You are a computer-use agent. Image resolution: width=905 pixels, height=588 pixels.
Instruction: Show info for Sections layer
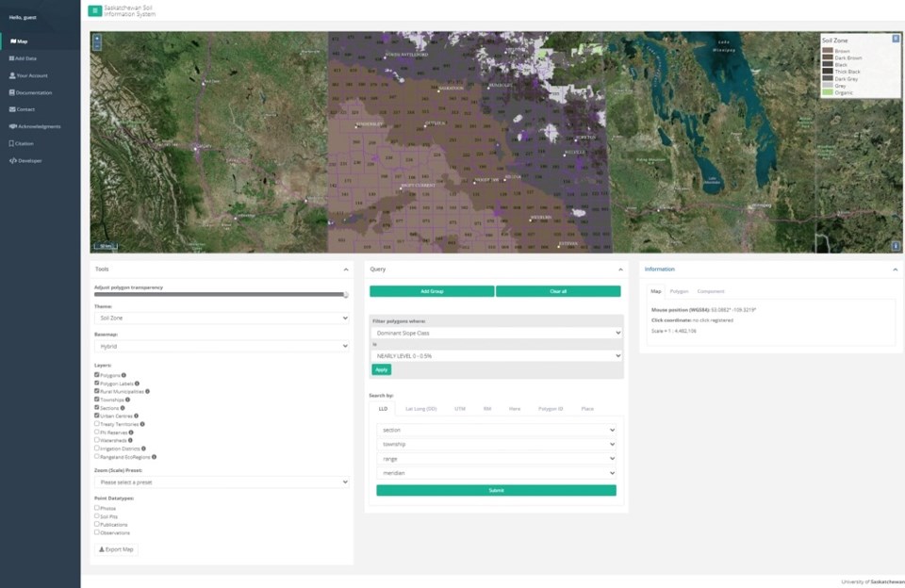123,408
